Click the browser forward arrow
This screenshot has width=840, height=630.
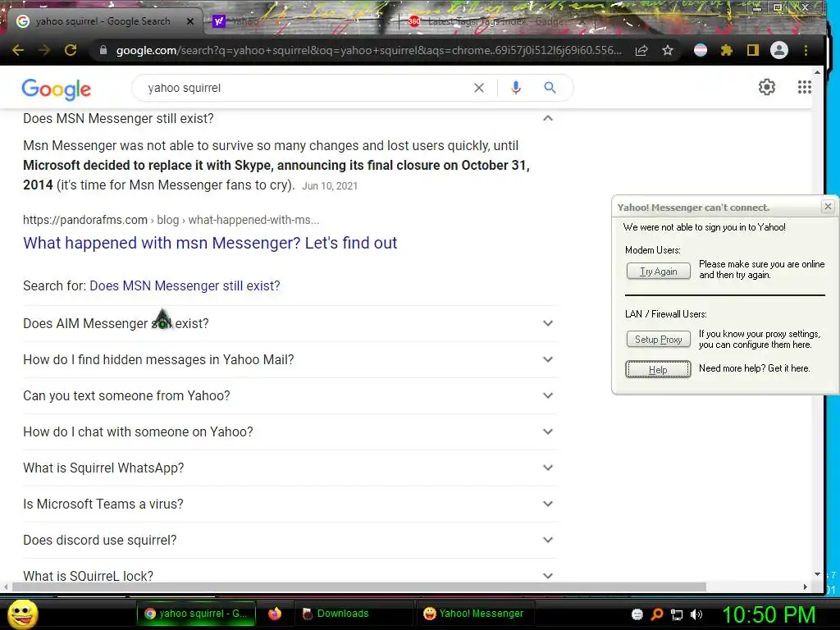click(44, 50)
